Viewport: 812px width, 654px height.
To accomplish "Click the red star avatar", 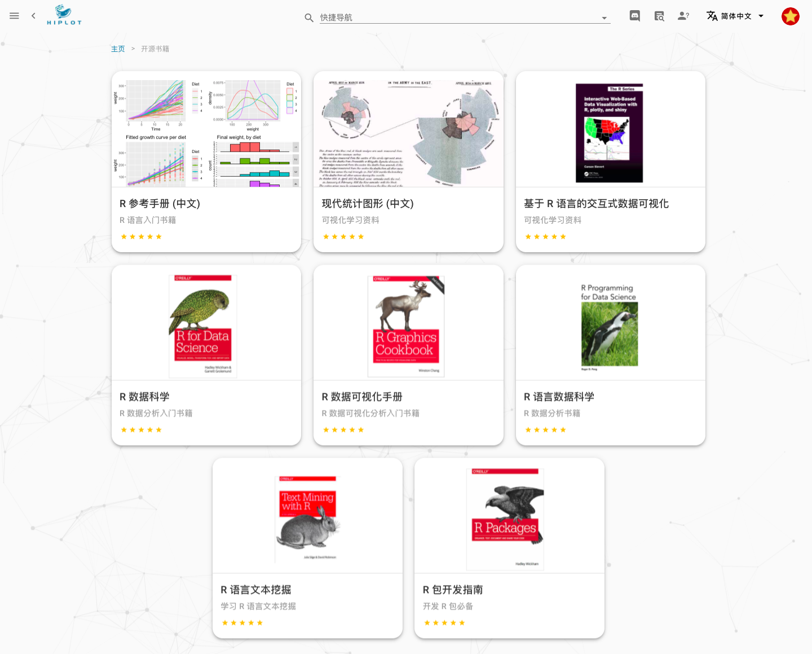I will point(790,16).
